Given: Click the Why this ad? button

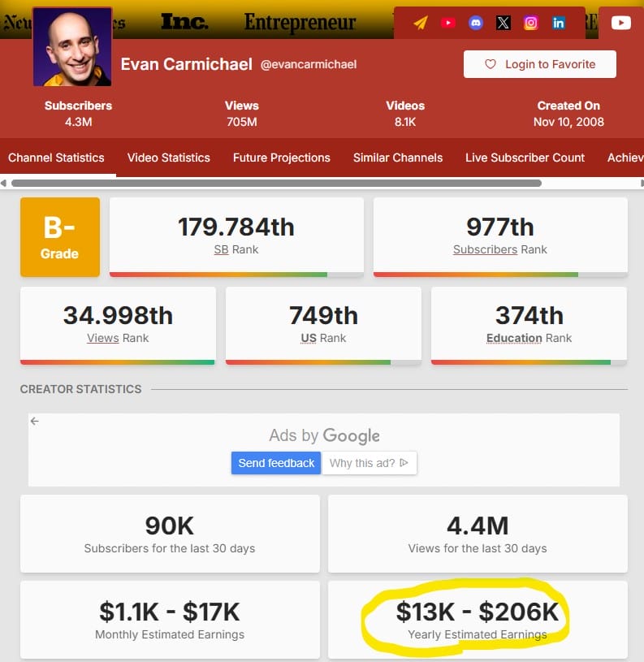Looking at the screenshot, I should coord(370,463).
